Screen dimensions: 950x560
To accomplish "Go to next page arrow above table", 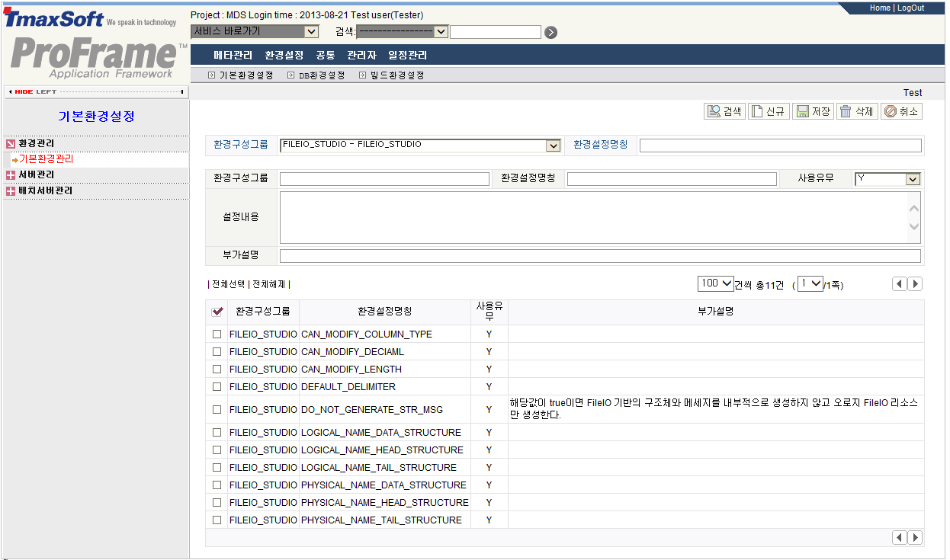I will 915,283.
